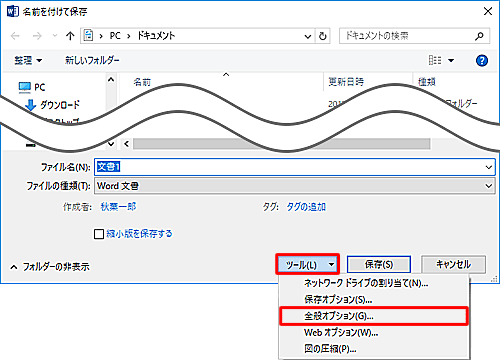Open the 整理 menu
Viewport: 500px width, 360px height.
[x=28, y=60]
